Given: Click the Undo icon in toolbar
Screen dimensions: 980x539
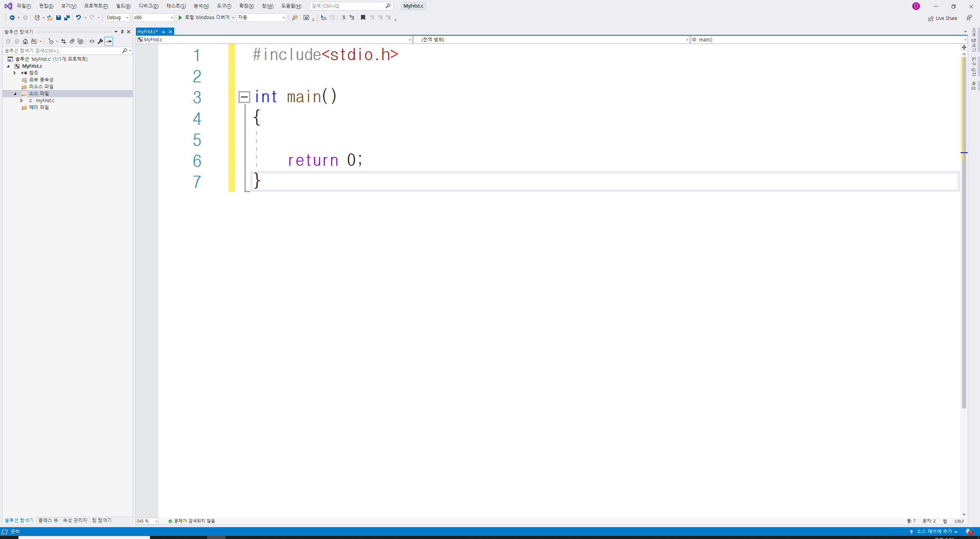Looking at the screenshot, I should coord(78,18).
